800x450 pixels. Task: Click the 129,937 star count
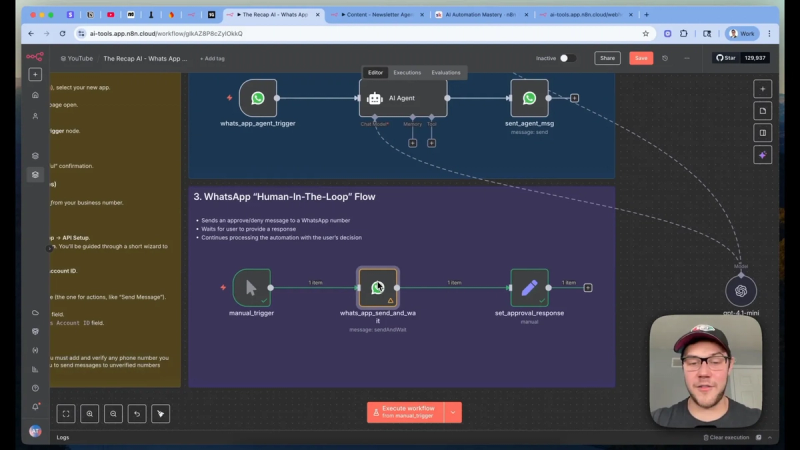[755, 58]
